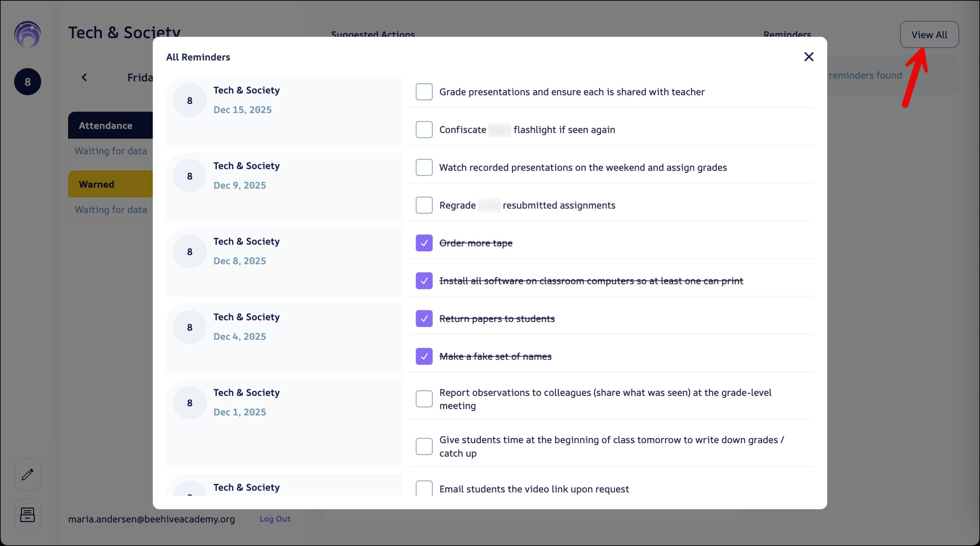Close the All Reminders dialog

click(x=808, y=57)
